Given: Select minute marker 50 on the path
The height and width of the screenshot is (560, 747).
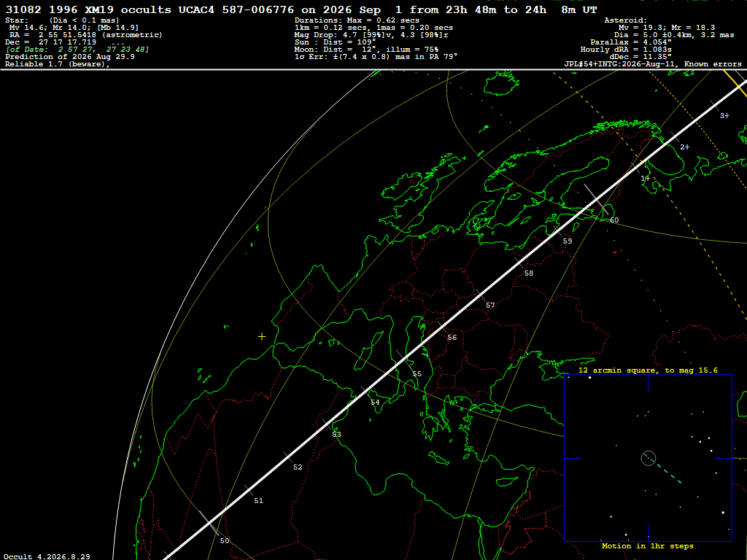Looking at the screenshot, I should (225, 540).
